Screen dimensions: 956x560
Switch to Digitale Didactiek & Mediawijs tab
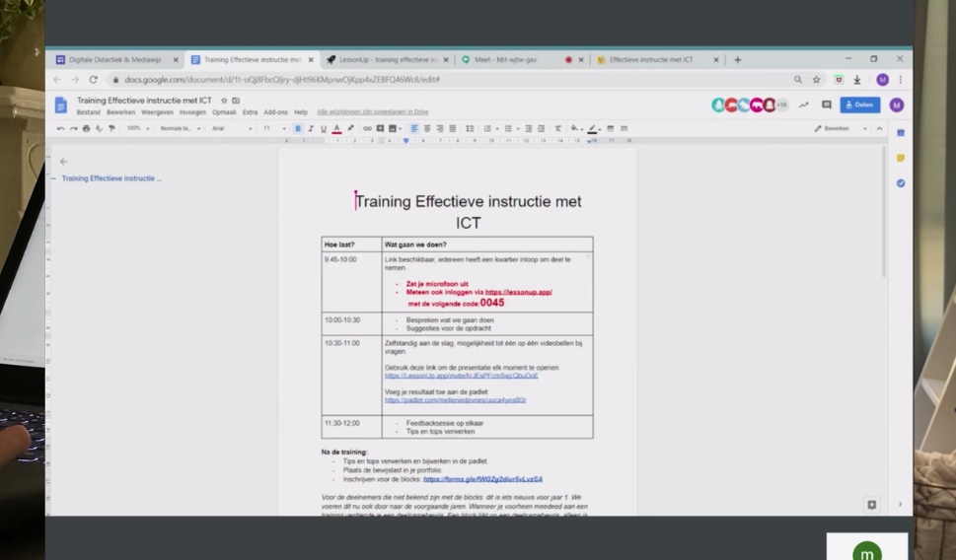pos(115,60)
